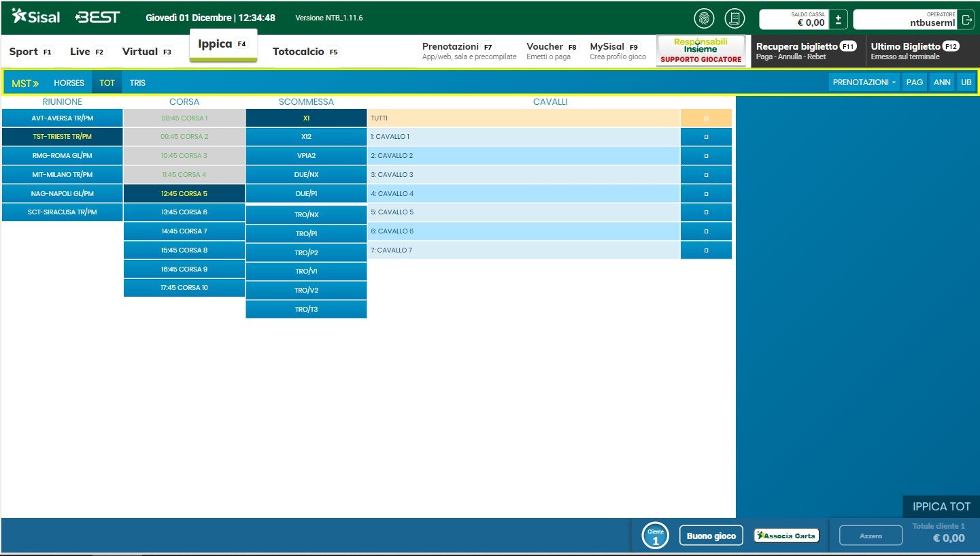Select the Ippica F4 tab
Image resolution: width=980 pixels, height=556 pixels.
coord(223,44)
